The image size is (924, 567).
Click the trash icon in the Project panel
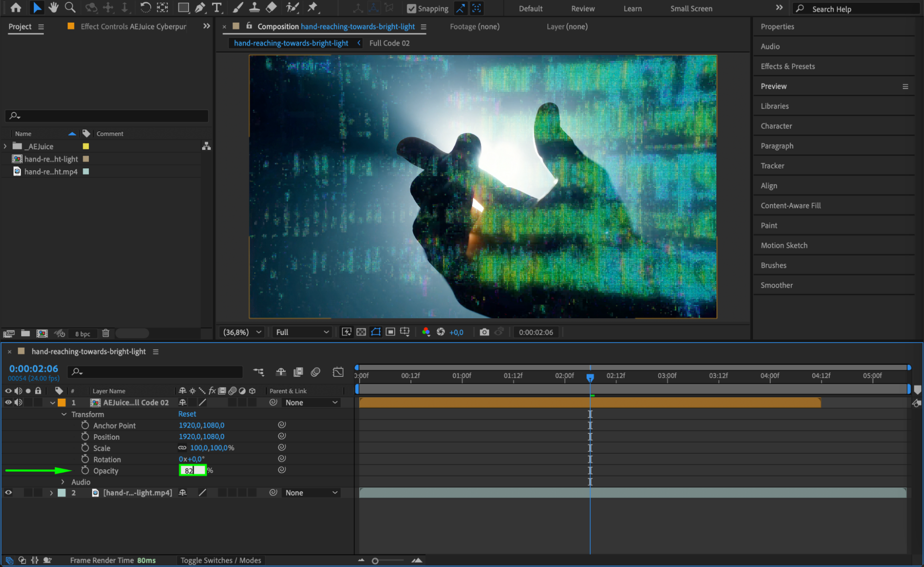106,333
